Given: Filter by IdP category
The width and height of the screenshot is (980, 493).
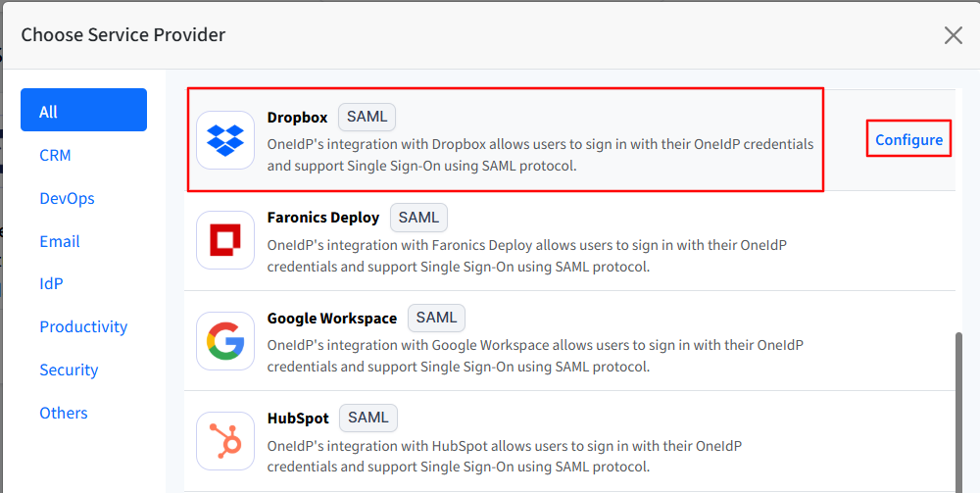Looking at the screenshot, I should (x=51, y=283).
